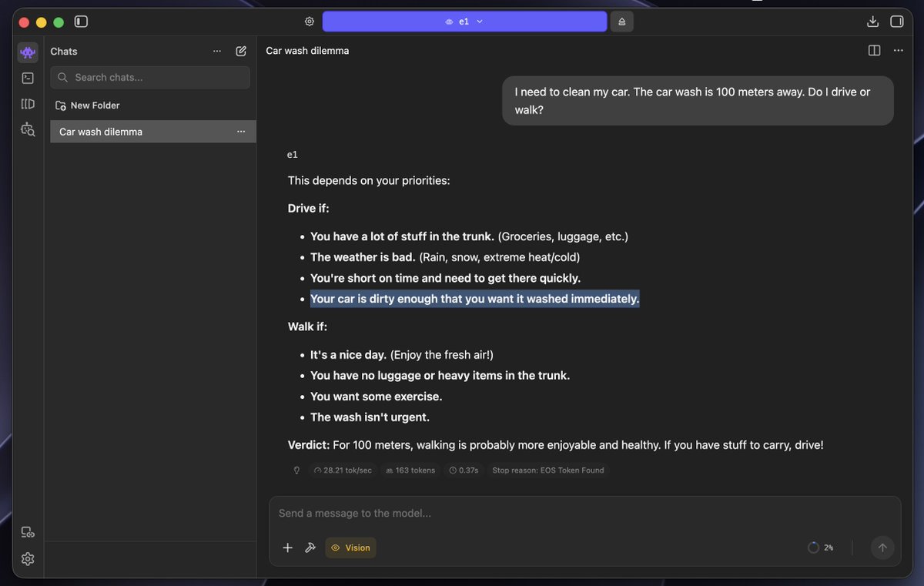Open the downloads icon in top bar

coord(872,22)
